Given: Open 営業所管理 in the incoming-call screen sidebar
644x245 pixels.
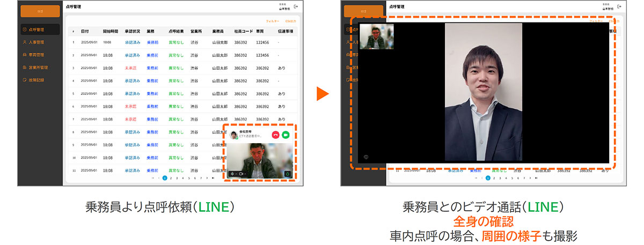Looking at the screenshot, I should click(x=40, y=68).
